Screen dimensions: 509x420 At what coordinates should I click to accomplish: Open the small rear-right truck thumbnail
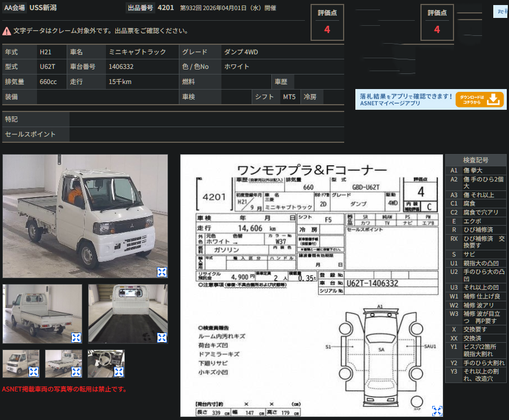63,363
